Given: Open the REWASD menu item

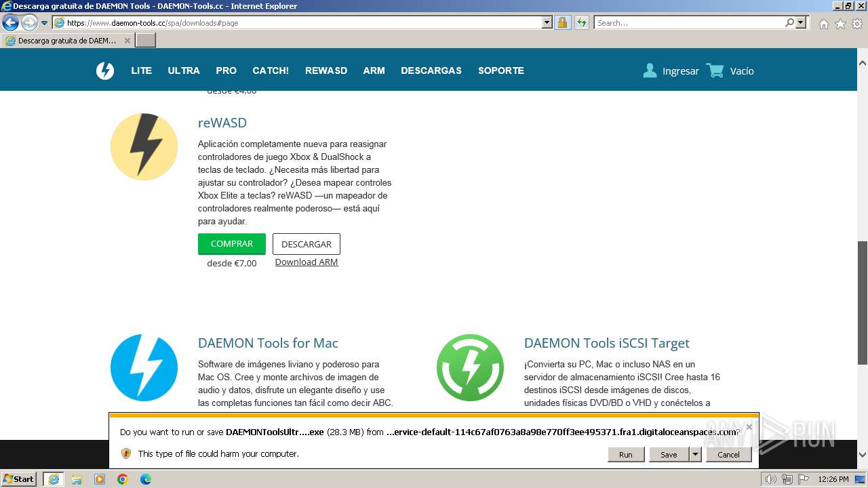Looking at the screenshot, I should (x=326, y=70).
